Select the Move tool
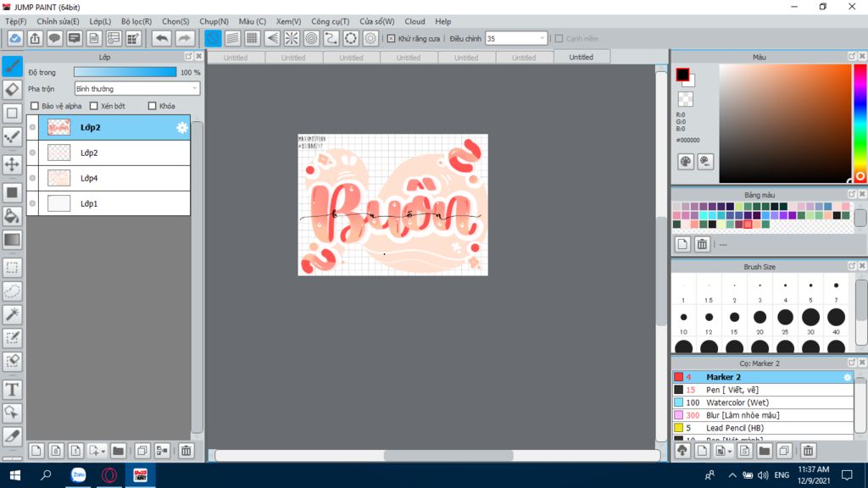 pos(12,164)
